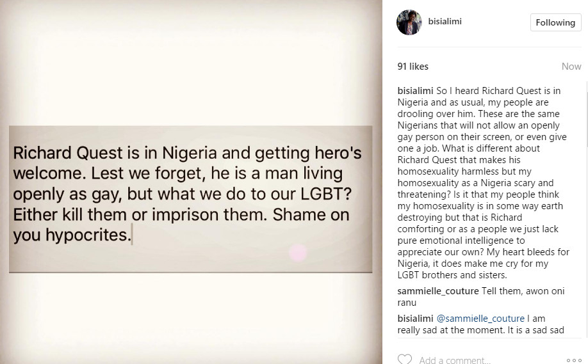This screenshot has height=364, width=588.
Task: Open commenter sammielle_couture's profile name
Action: click(438, 291)
